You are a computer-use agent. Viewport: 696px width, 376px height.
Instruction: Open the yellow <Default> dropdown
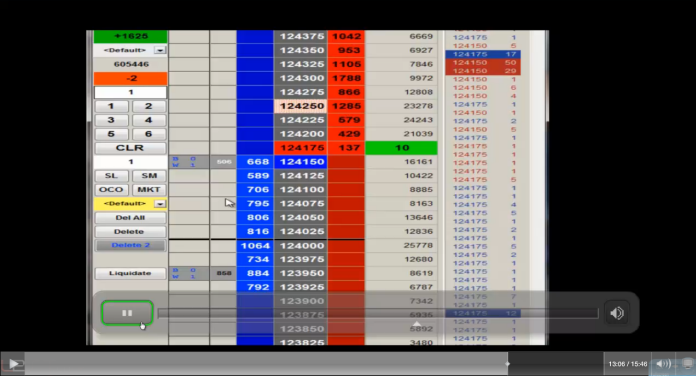[160, 203]
